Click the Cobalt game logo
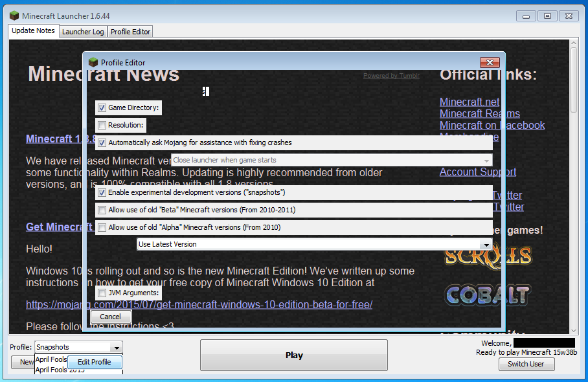Screen dimensions: 588x382 (488, 295)
